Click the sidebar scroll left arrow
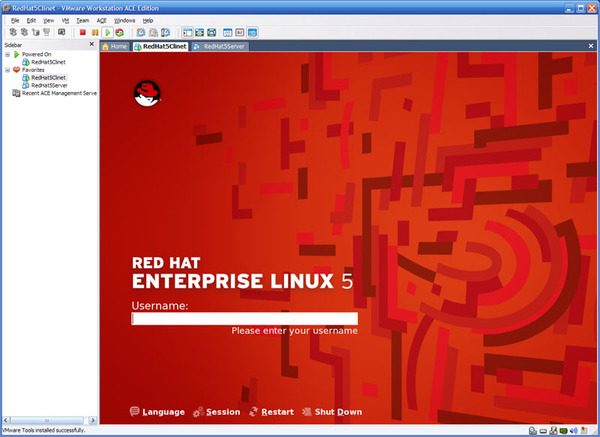The width and height of the screenshot is (600, 437). [6, 420]
